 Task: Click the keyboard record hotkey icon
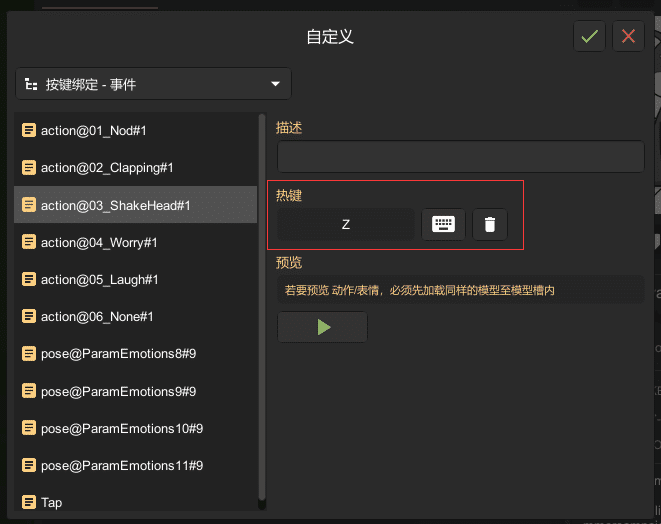pos(443,224)
